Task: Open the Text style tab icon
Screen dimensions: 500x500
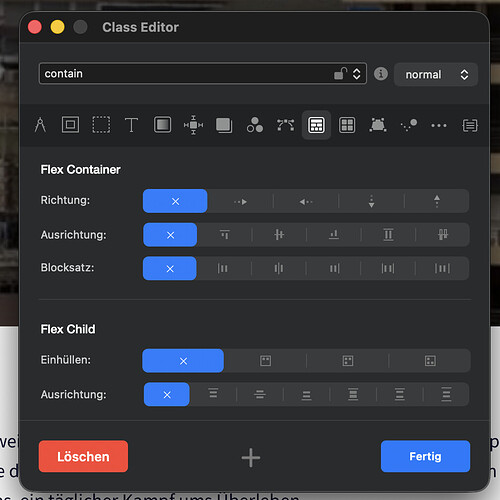Action: (x=131, y=125)
